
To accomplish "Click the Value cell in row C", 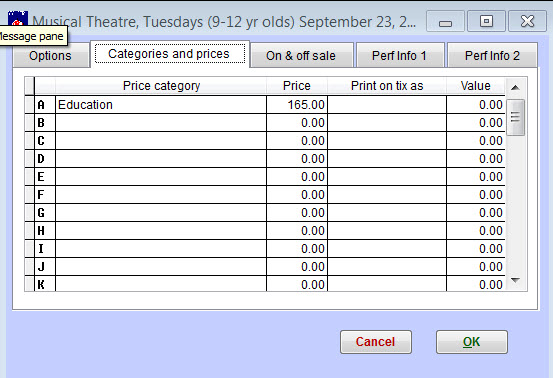I will point(476,141).
